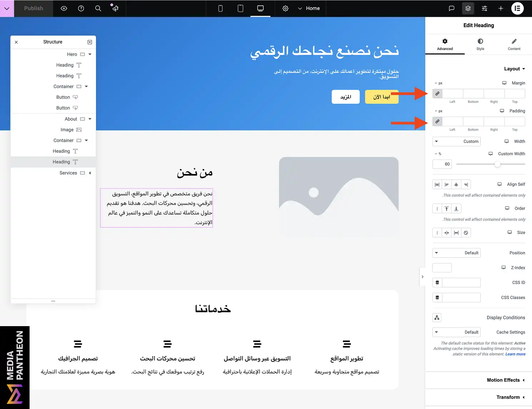Collapse the About section in Structure
The height and width of the screenshot is (409, 532).
[x=90, y=119]
